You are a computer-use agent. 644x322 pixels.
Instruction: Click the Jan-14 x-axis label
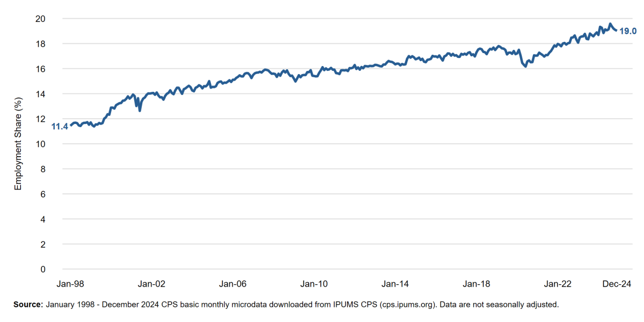(396, 284)
